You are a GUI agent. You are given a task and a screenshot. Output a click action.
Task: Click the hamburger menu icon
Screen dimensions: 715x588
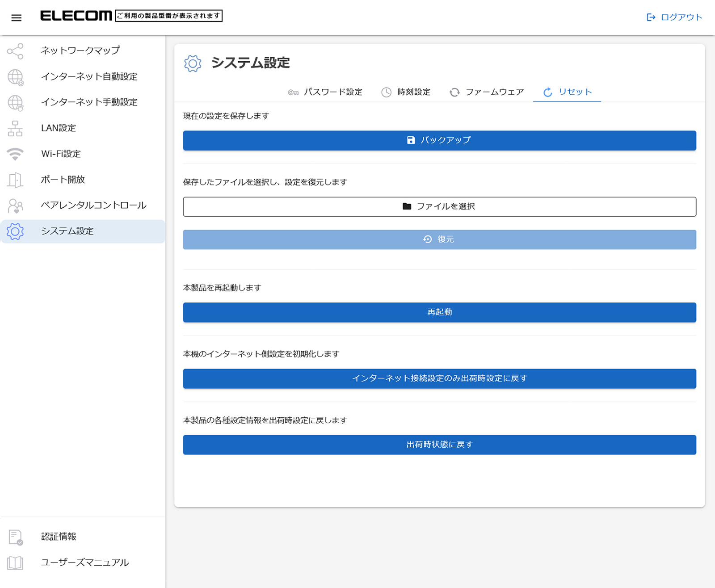(x=17, y=18)
